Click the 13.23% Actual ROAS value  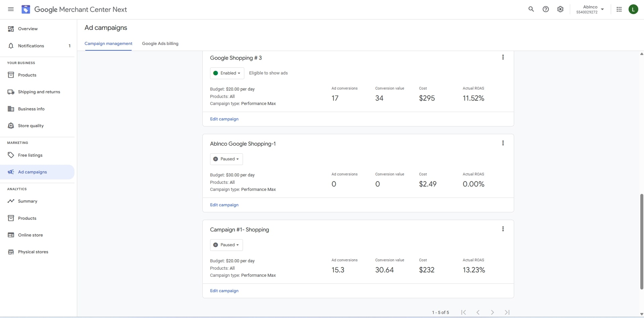pos(474,270)
